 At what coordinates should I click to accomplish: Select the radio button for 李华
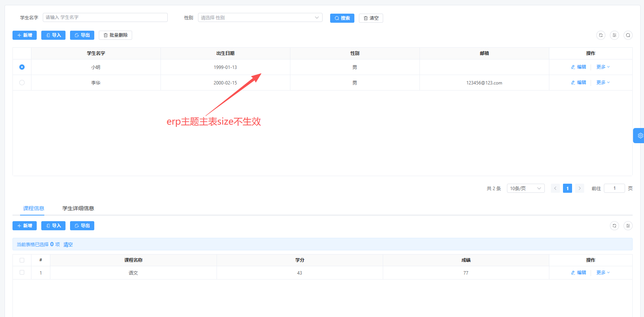pyautogui.click(x=22, y=83)
